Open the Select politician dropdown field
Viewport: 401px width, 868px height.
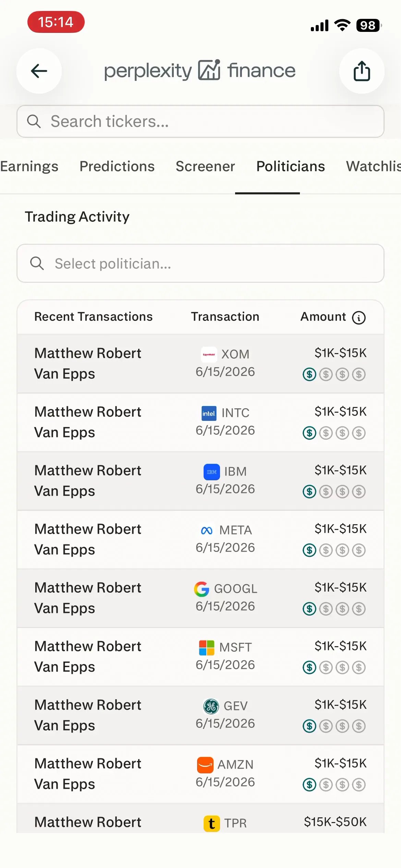tap(200, 263)
